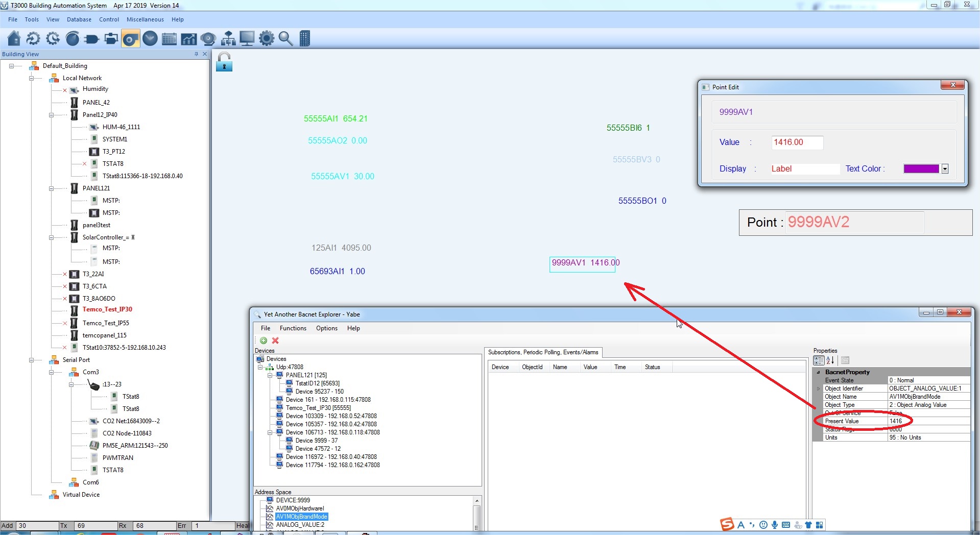
Task: Click the purple Text Color swatch
Action: (x=921, y=169)
